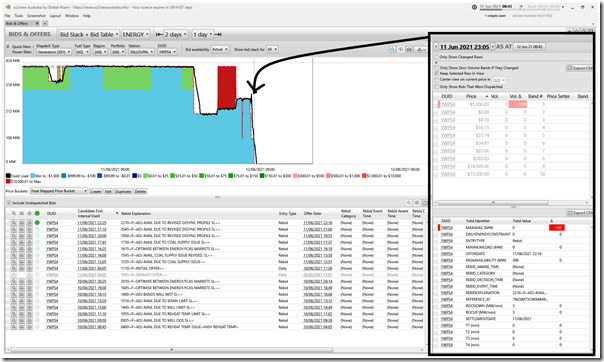The image size is (604, 362).
Task: Click the es2view application logo in the title bar
Action: 8,7
